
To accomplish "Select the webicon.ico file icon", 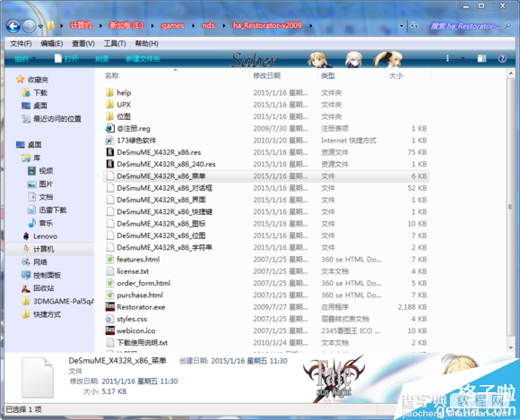I will pos(109,330).
